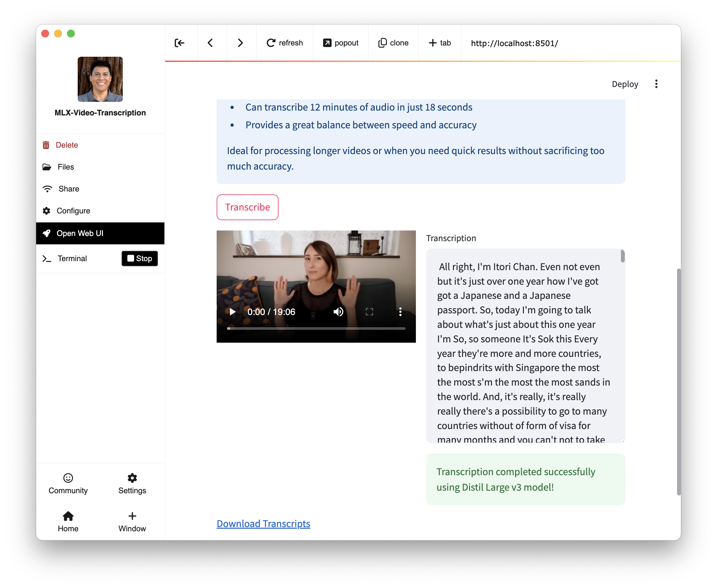Add a new tab
Viewport: 717px width, 588px height.
pos(440,43)
